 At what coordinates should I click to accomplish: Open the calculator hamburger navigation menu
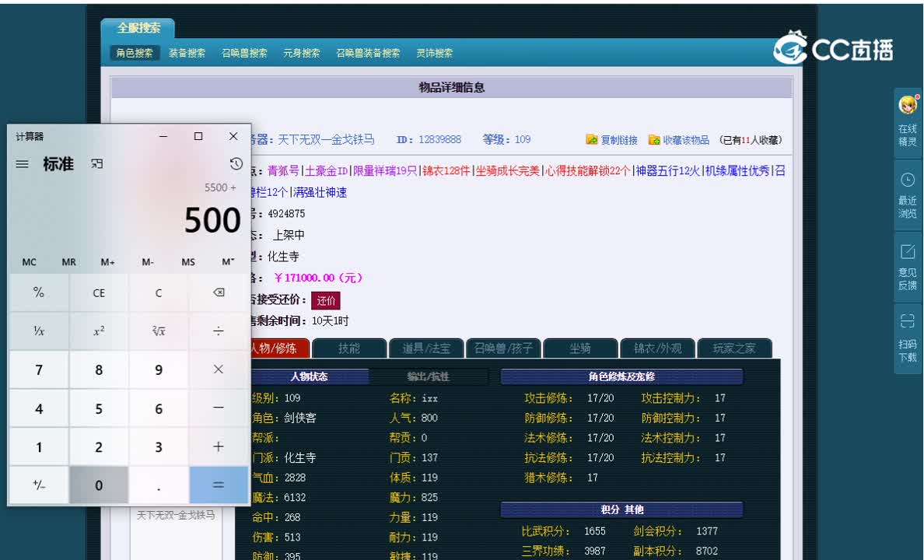22,164
